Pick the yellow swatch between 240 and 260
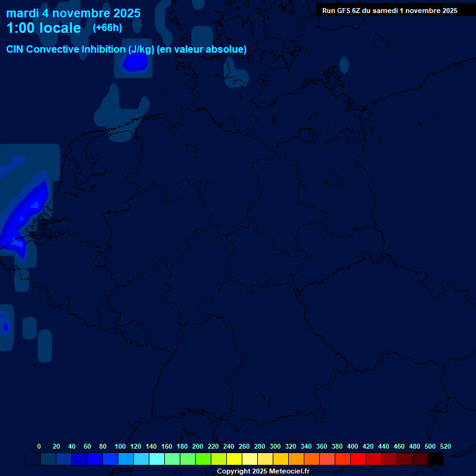 pos(234,459)
